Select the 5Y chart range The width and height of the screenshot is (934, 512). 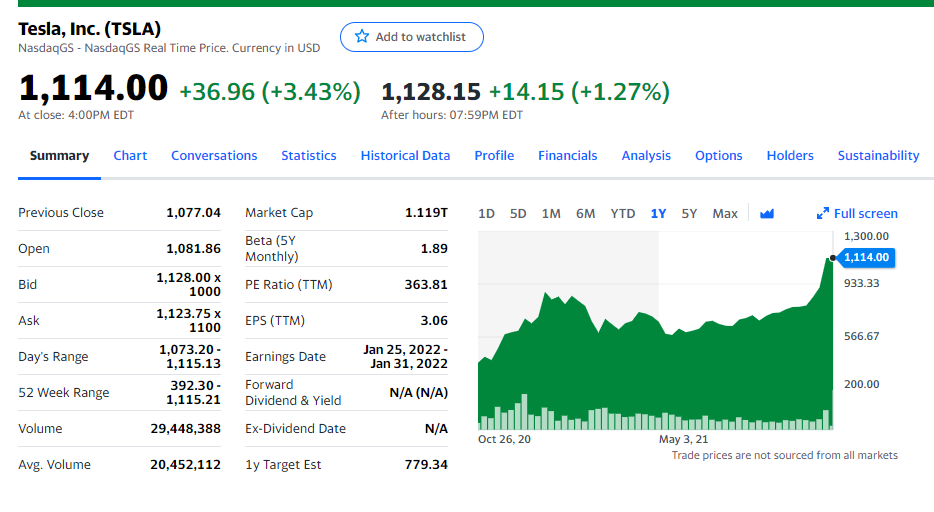(689, 213)
